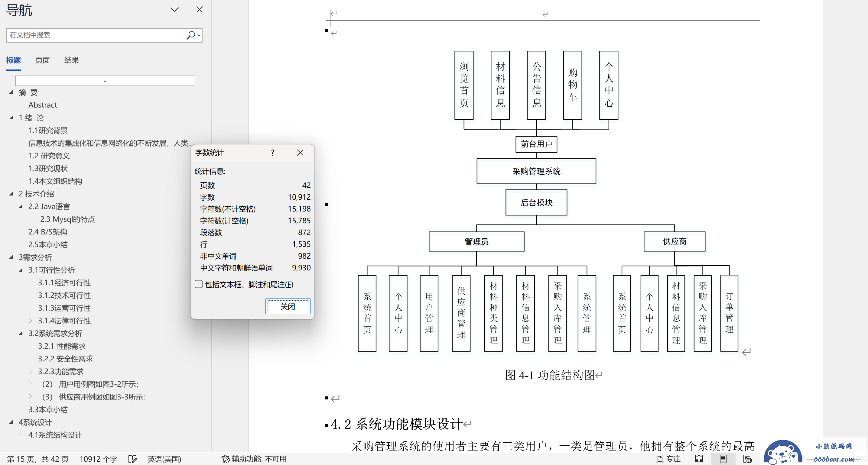The image size is (868, 465).
Task: Click the help question mark in Word Count dialog
Action: pos(273,153)
